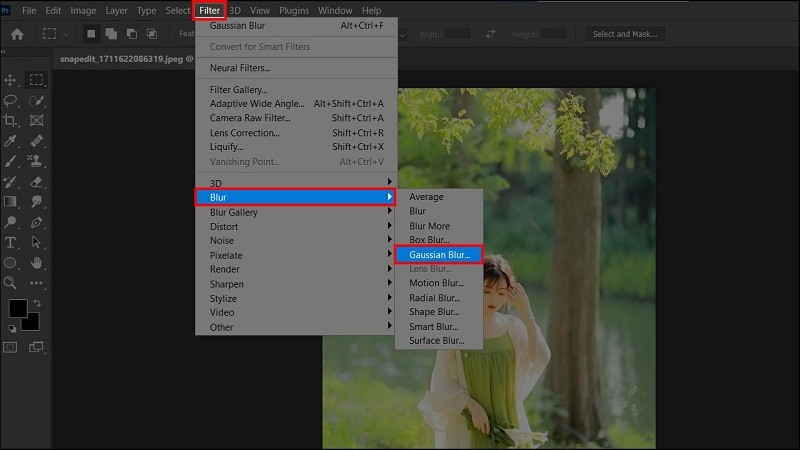Toggle Quick Mask mode
The image size is (800, 450).
[x=10, y=347]
